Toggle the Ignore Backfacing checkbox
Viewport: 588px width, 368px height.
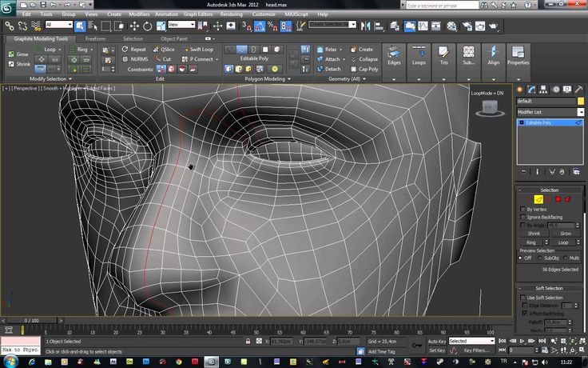pyautogui.click(x=523, y=217)
